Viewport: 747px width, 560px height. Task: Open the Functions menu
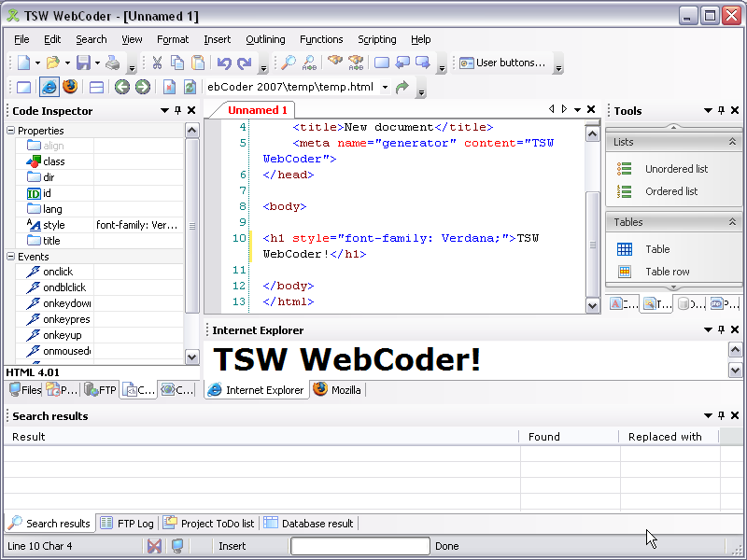point(321,39)
